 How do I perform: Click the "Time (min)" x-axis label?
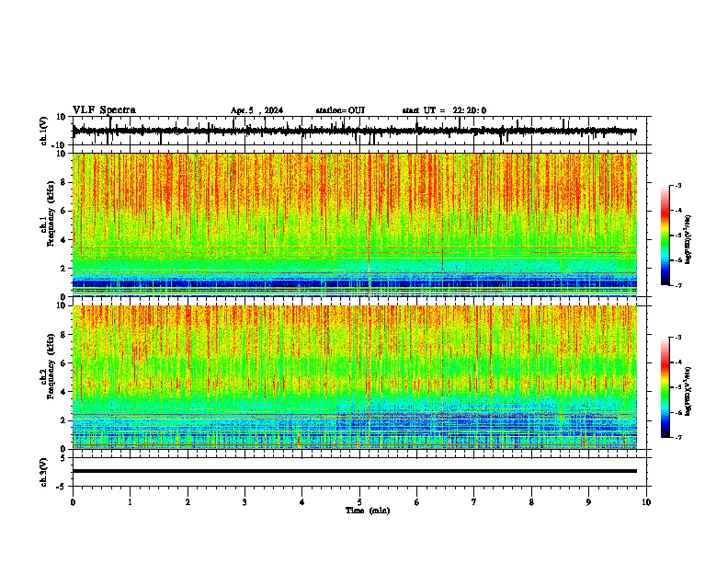[x=368, y=511]
